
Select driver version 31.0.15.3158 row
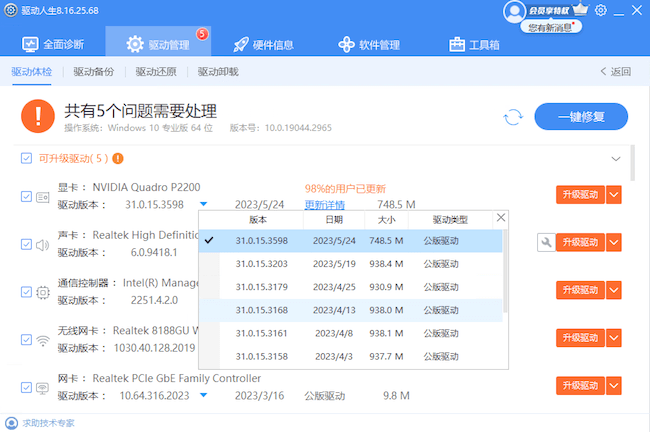(x=350, y=357)
